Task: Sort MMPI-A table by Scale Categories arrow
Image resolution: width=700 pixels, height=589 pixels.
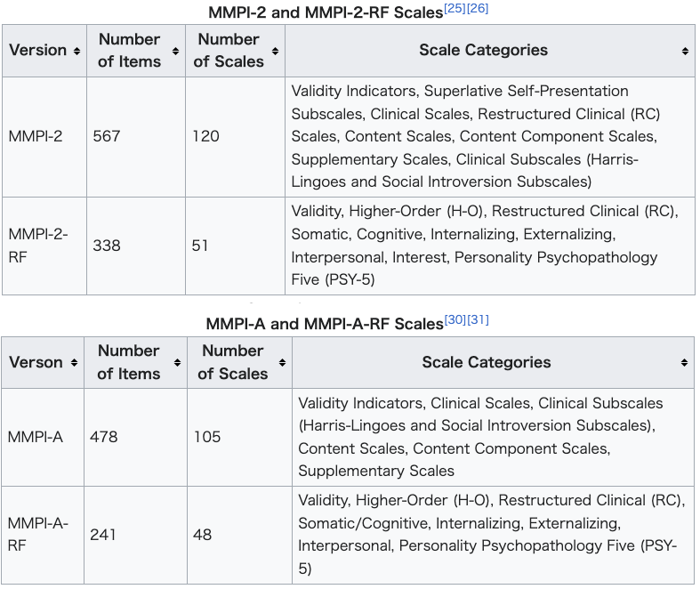Action: 684,363
